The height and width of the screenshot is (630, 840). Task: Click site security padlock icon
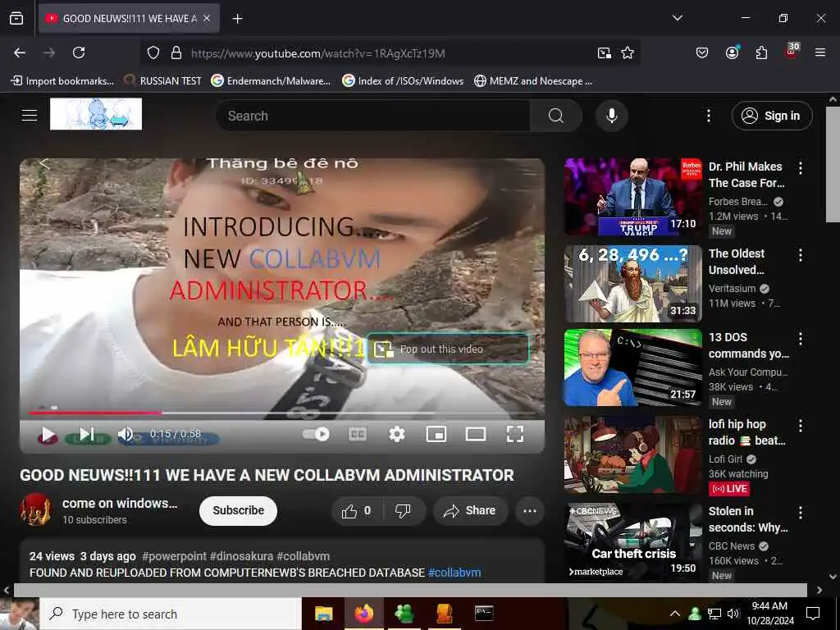click(176, 52)
